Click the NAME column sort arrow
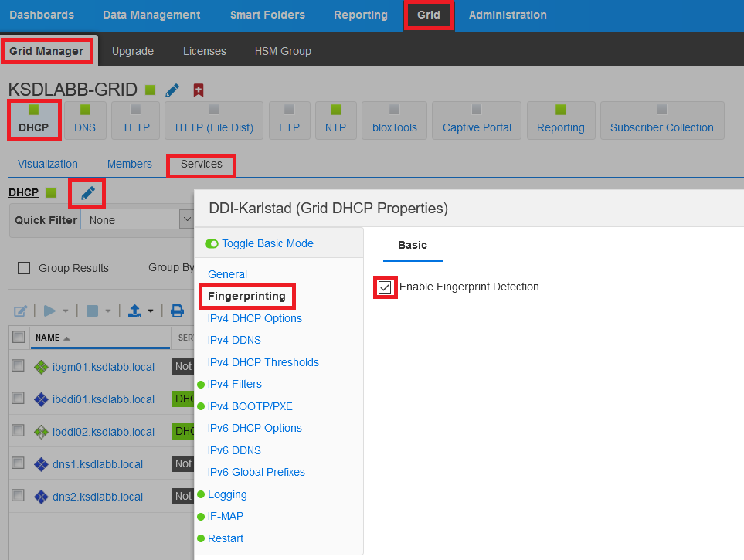The height and width of the screenshot is (560, 744). point(68,338)
